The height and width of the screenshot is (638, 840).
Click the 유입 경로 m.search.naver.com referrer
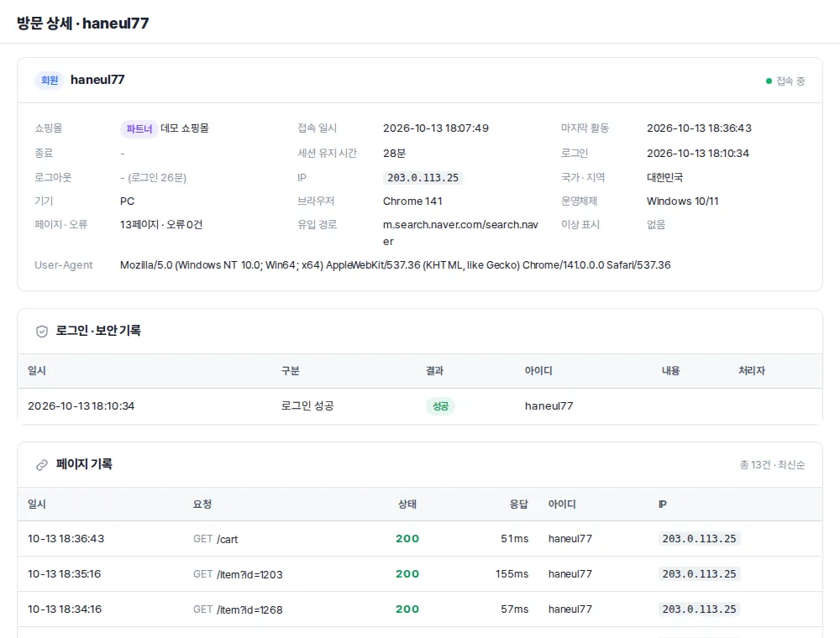tap(460, 233)
